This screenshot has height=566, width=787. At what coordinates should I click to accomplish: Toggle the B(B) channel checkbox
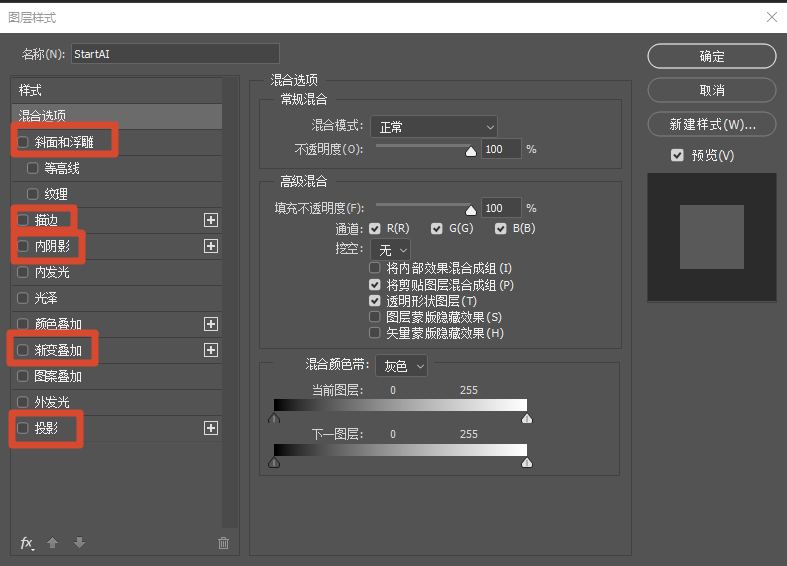[x=500, y=229]
